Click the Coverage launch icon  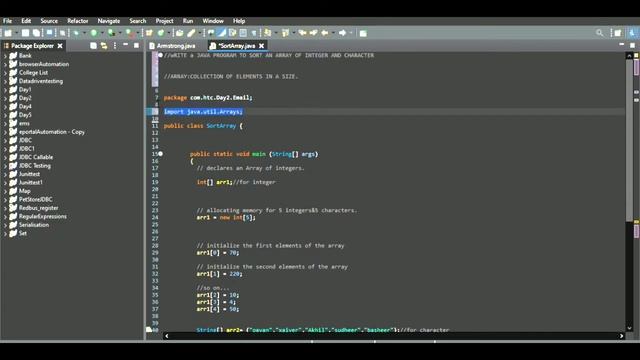[x=111, y=33]
